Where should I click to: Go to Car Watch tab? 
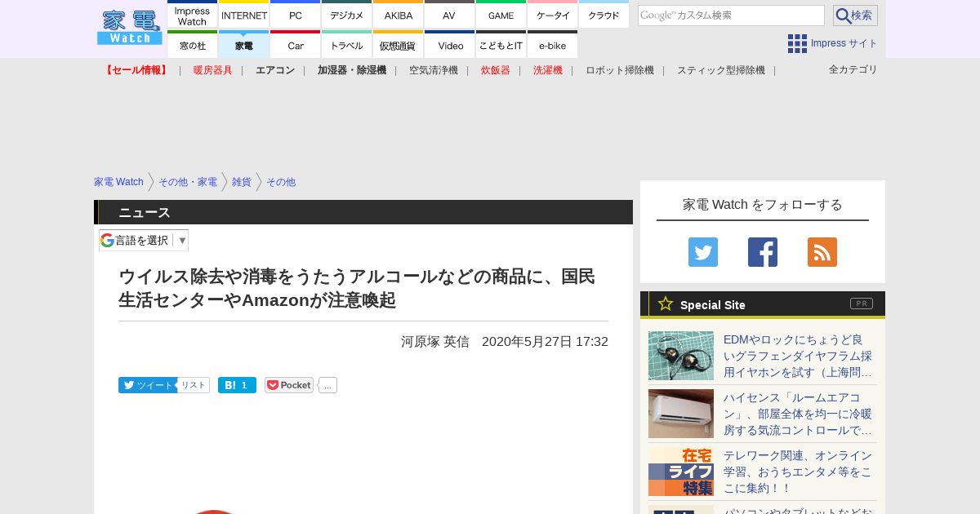(295, 45)
